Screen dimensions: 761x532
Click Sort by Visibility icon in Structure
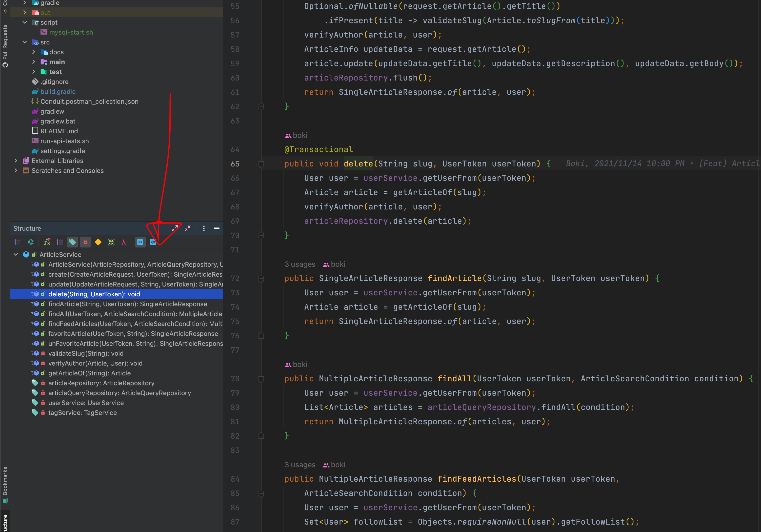pos(18,242)
